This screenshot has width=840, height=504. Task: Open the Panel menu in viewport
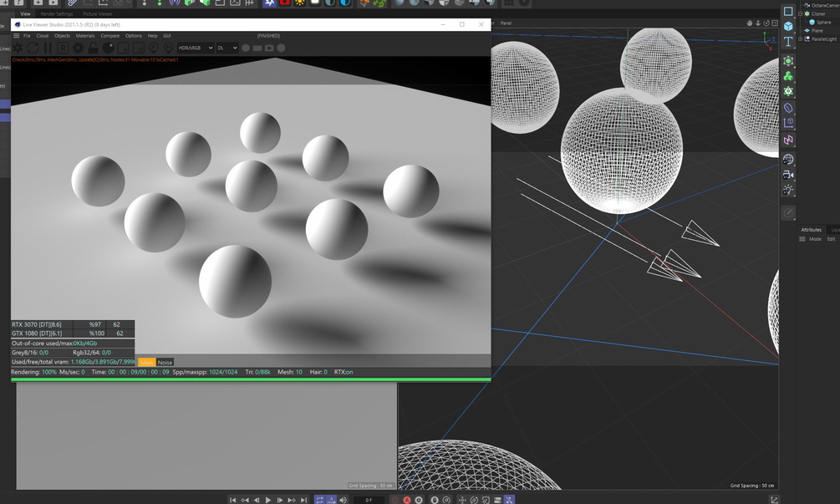(506, 23)
